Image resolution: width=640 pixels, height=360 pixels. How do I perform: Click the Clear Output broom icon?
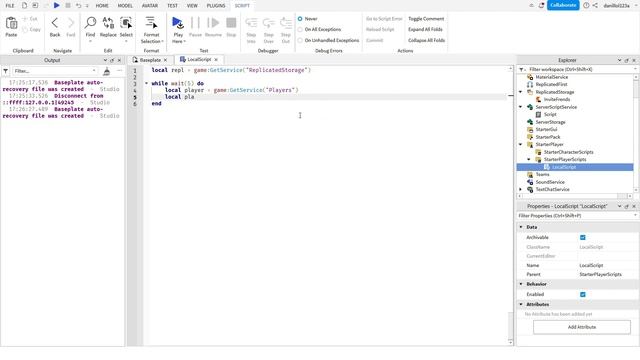107,71
